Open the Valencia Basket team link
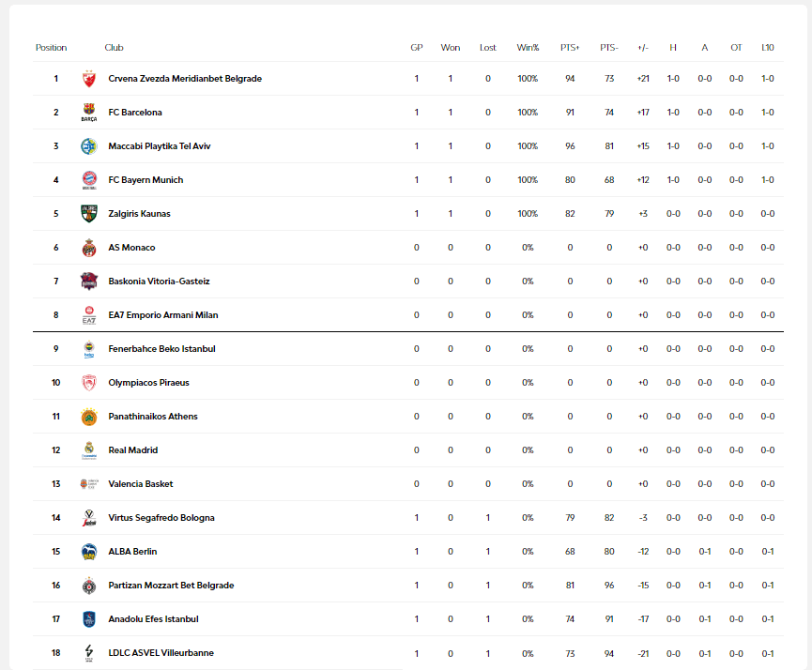The width and height of the screenshot is (812, 670). tap(141, 484)
